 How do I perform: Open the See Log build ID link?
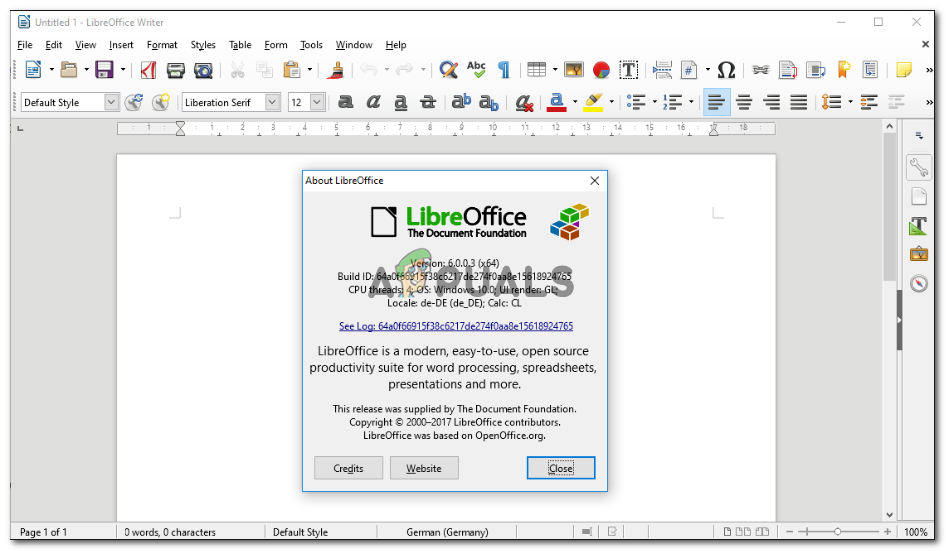pos(456,326)
